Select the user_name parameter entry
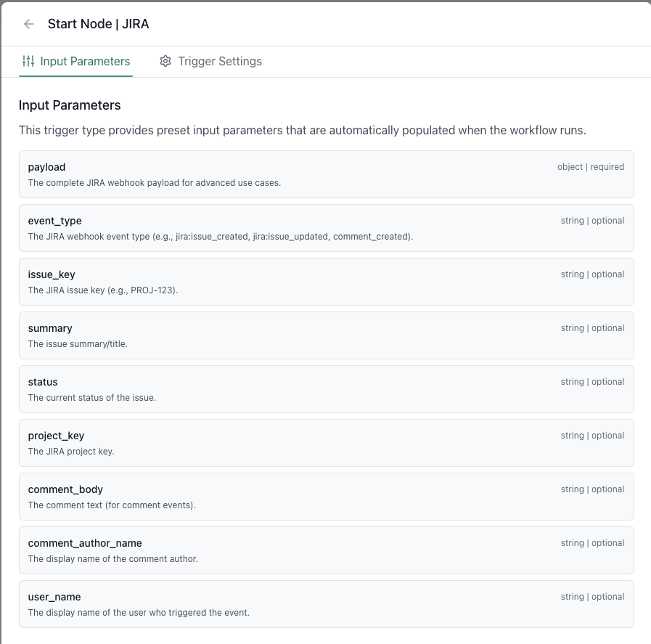Viewport: 651px width, 644px height. [x=325, y=603]
